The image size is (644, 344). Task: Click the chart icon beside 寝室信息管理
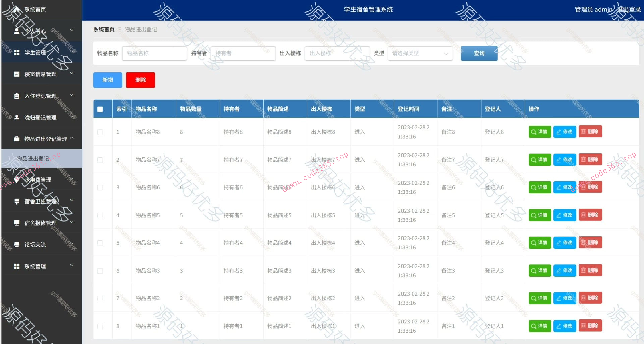[x=17, y=74]
